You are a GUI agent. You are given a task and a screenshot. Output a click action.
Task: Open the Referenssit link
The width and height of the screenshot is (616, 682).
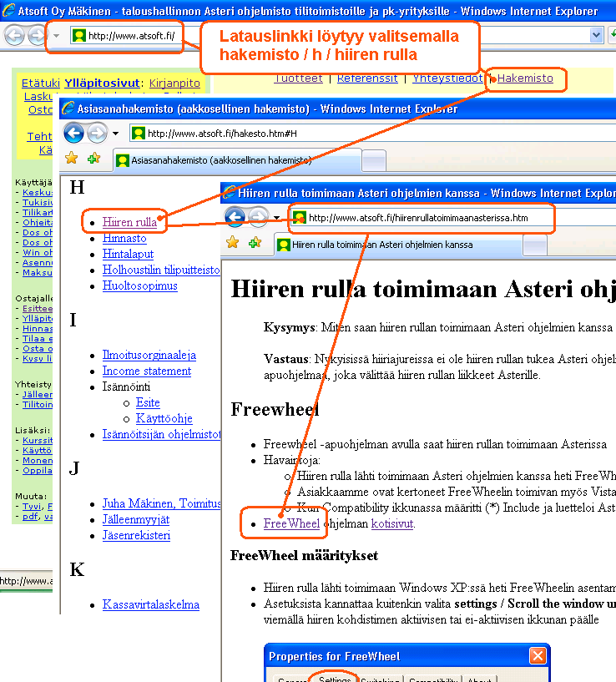tap(367, 78)
